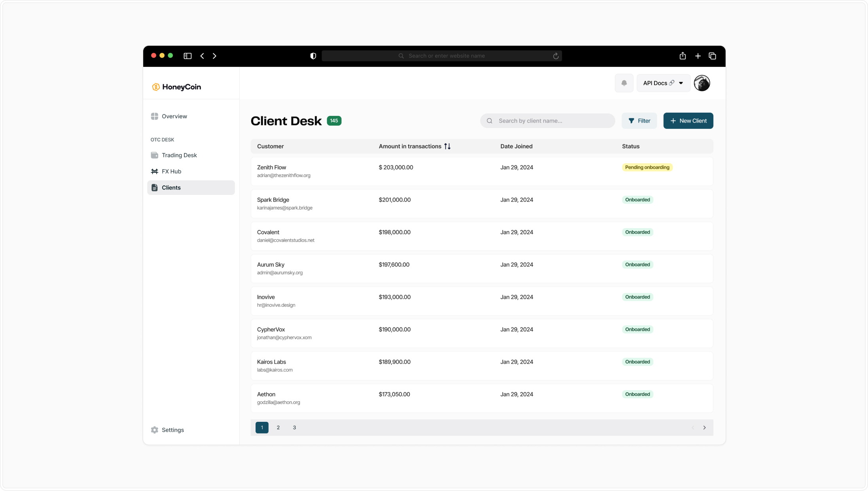Go to the next page with the right chevron
868x491 pixels.
[x=704, y=428]
